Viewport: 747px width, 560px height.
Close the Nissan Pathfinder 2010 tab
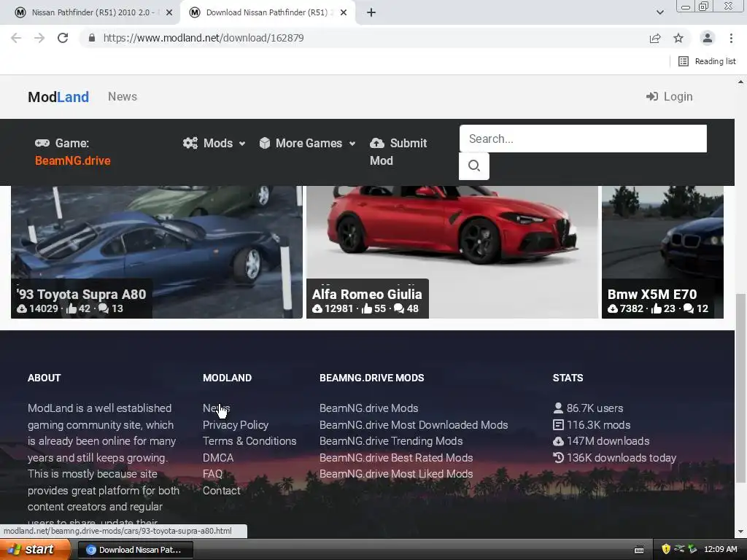[169, 13]
